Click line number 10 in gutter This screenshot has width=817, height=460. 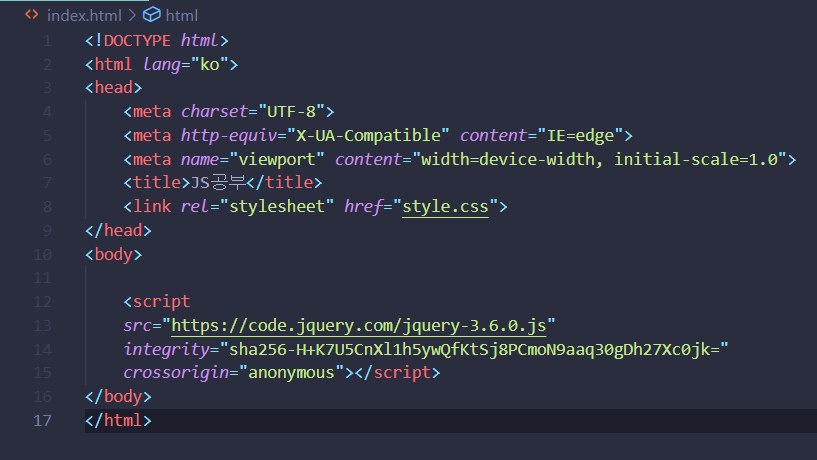43,255
